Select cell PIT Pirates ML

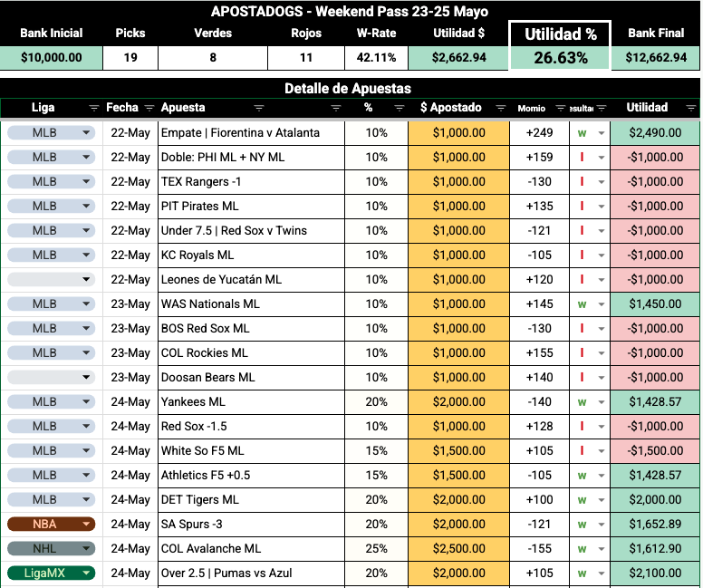(x=251, y=207)
